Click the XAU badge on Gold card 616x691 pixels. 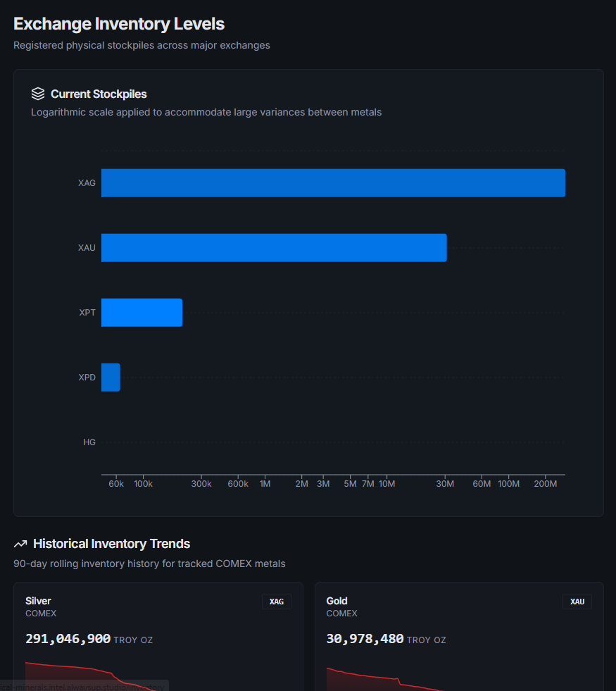point(577,602)
